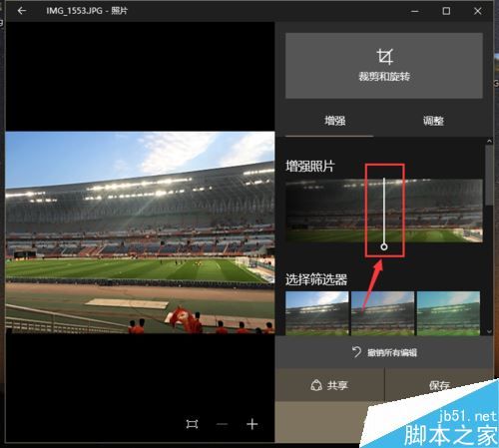The image size is (499, 448).
Task: Click the panel scrollbar down arrow
Action: (489, 331)
